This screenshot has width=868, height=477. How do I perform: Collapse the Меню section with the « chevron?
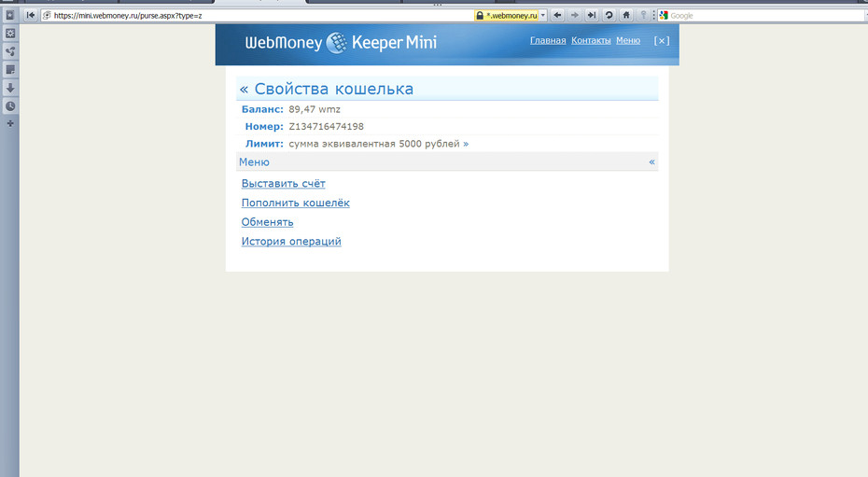651,162
